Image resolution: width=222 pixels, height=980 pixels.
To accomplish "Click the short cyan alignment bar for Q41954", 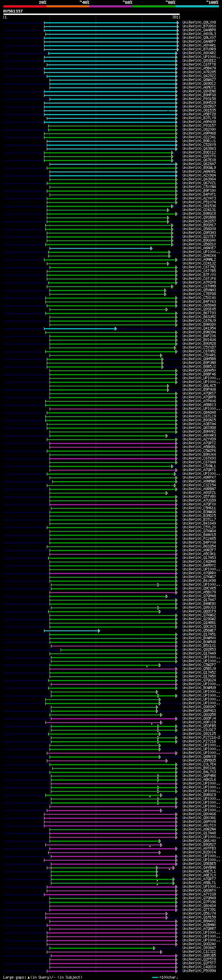I will [x=80, y=329].
